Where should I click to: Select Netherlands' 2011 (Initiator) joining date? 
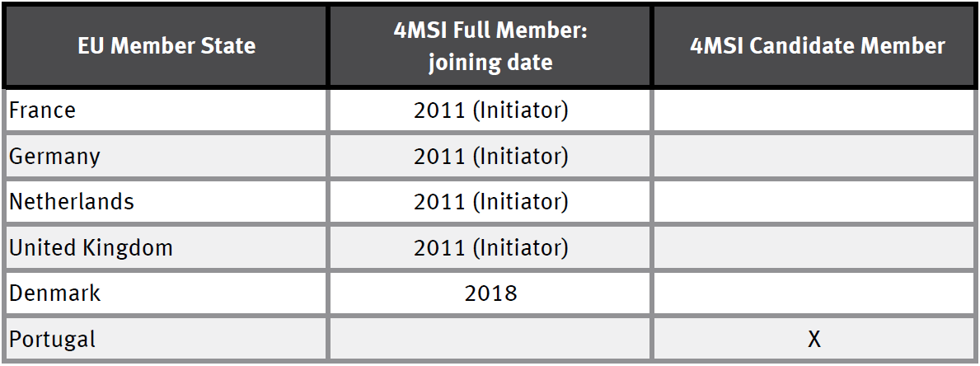pos(490,201)
